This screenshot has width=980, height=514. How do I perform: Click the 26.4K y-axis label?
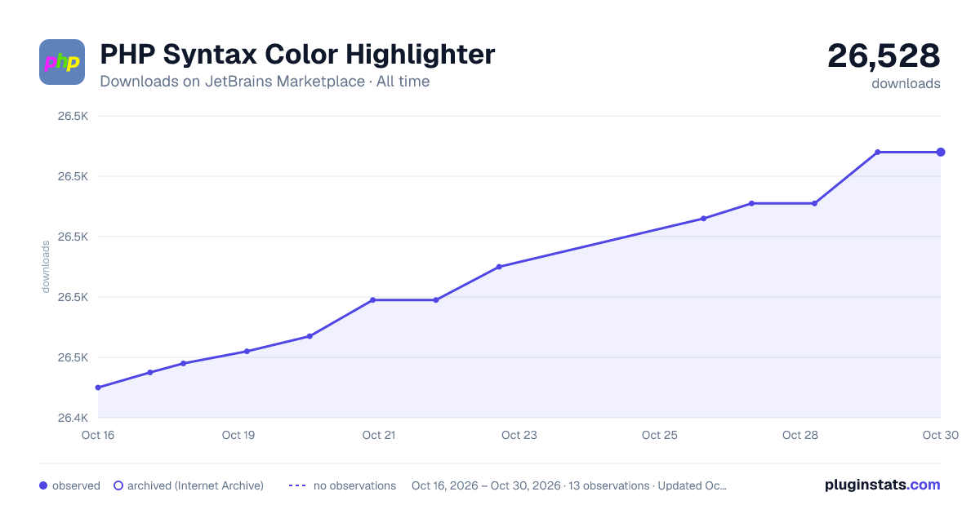73,418
